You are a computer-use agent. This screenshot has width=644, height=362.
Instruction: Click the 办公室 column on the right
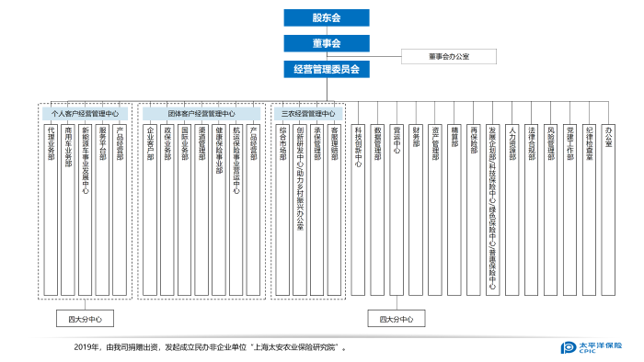click(608, 209)
